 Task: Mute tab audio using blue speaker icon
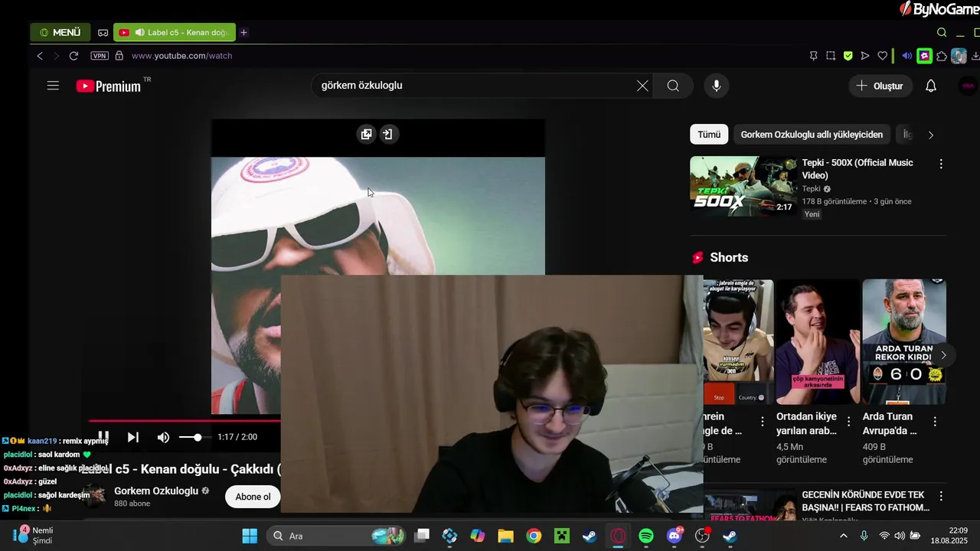(907, 56)
